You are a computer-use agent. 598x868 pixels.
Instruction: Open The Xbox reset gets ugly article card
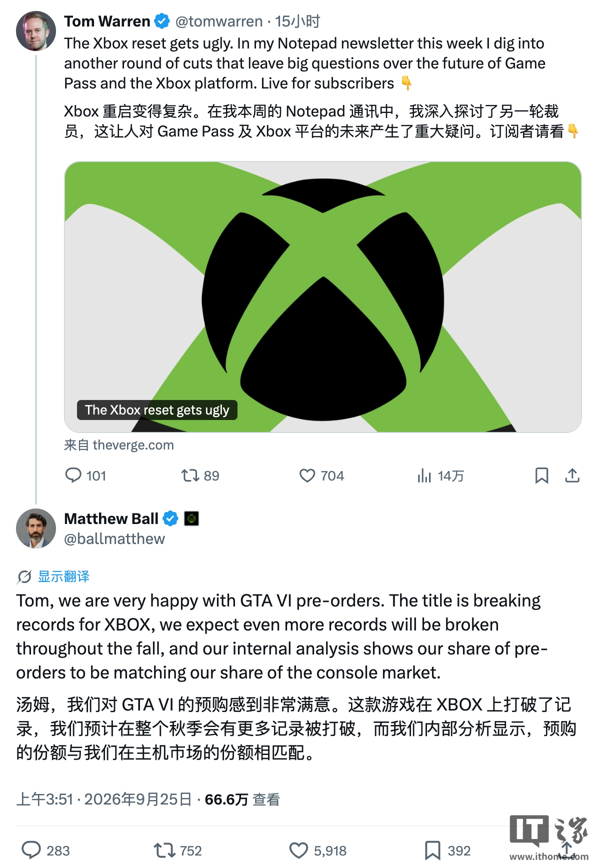click(x=323, y=297)
